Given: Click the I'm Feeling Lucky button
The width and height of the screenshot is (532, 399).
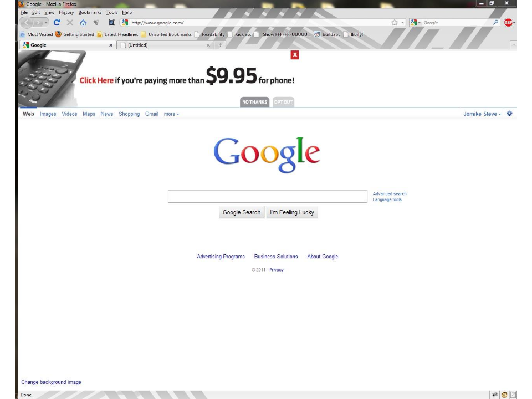Looking at the screenshot, I should pyautogui.click(x=292, y=212).
